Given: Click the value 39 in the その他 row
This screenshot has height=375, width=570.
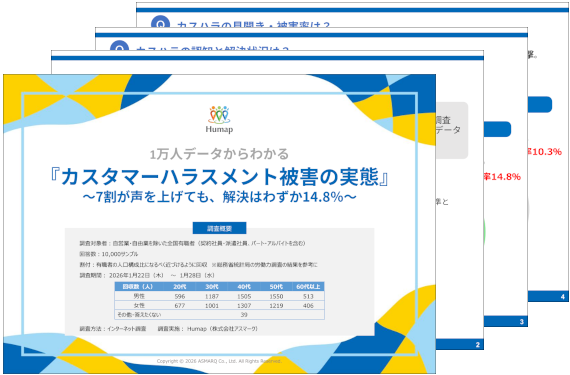Looking at the screenshot, I should click(x=244, y=315).
